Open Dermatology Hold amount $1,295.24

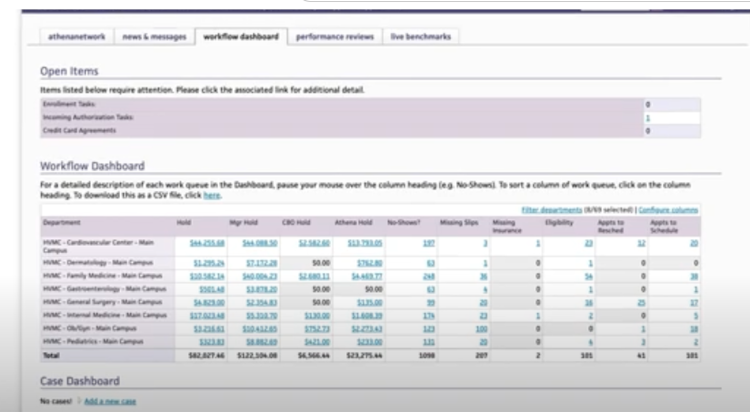coord(209,263)
